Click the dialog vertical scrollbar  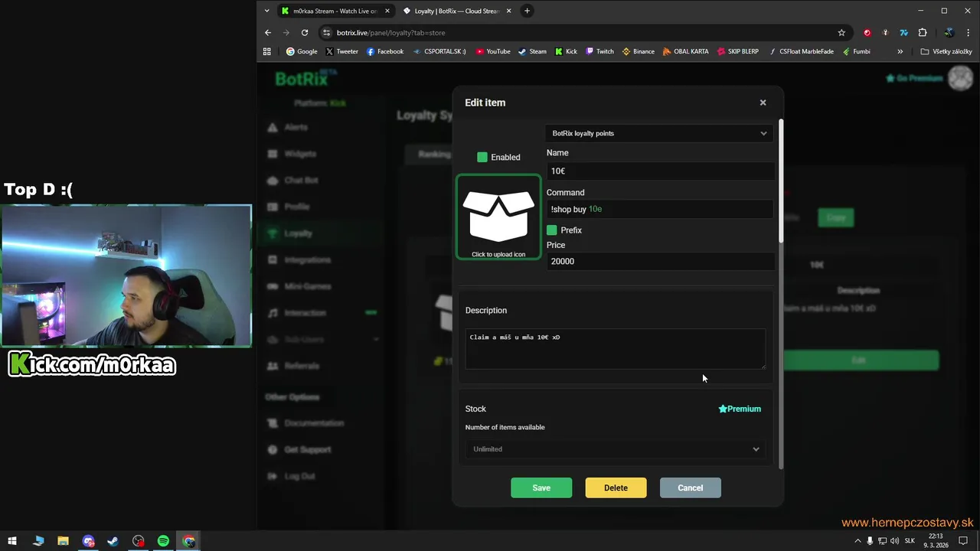pyautogui.click(x=781, y=181)
